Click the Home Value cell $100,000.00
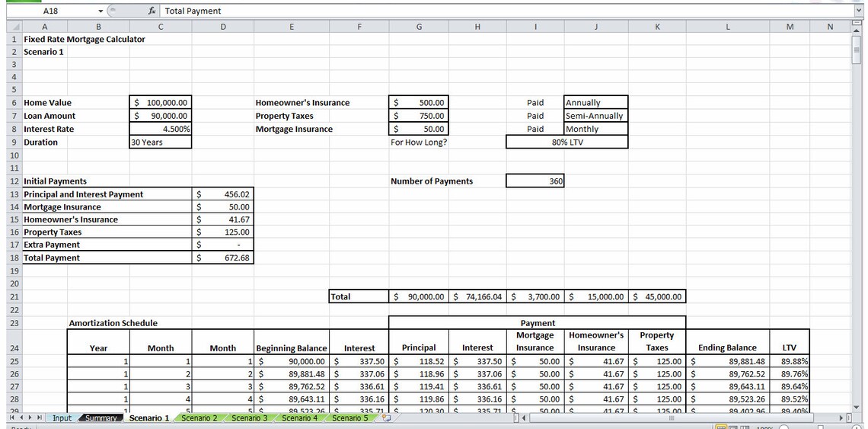 point(161,103)
